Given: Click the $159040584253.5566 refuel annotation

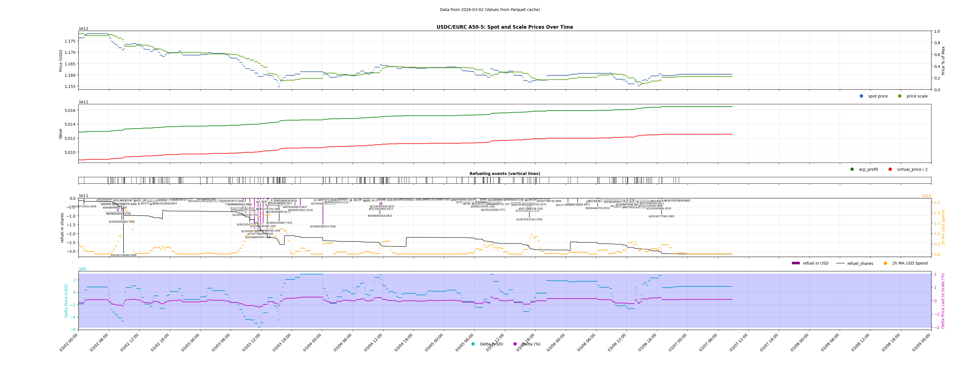Looking at the screenshot, I should point(323,227).
